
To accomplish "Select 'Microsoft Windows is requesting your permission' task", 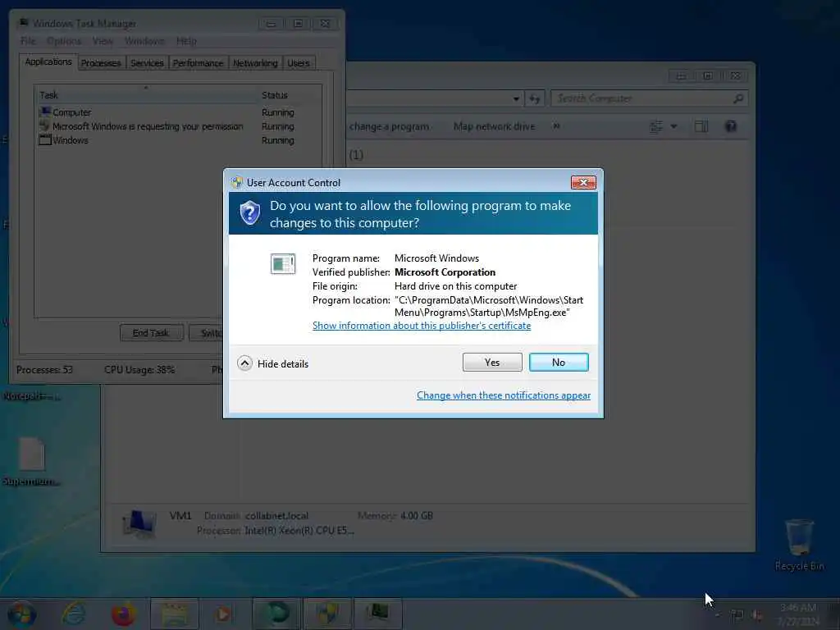I will coord(177,126).
